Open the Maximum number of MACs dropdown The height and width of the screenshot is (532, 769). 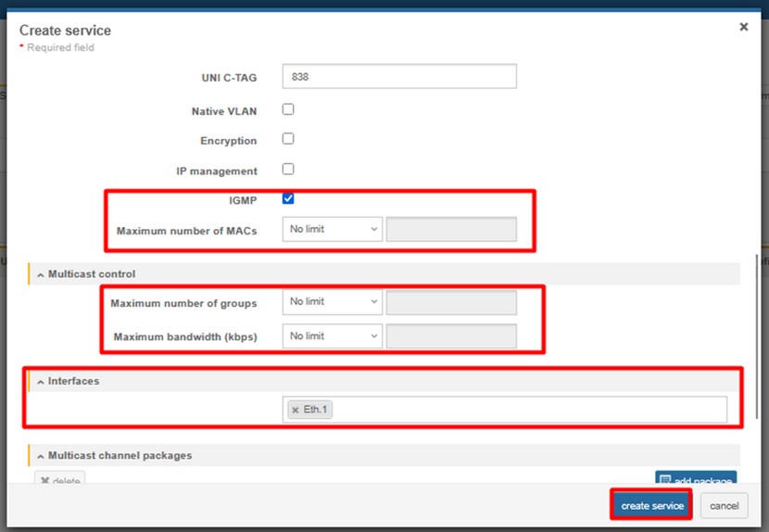pyautogui.click(x=332, y=229)
